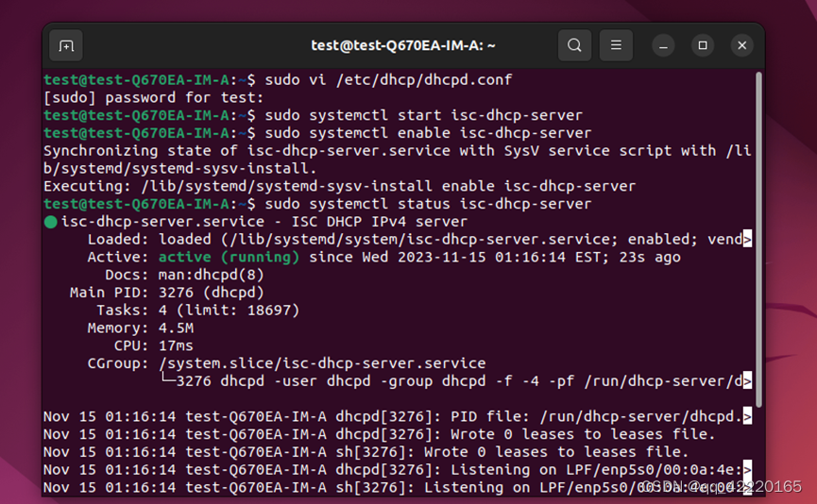
Task: Click 'Docs: man:dhcpd(8)' line
Action: pyautogui.click(x=184, y=275)
